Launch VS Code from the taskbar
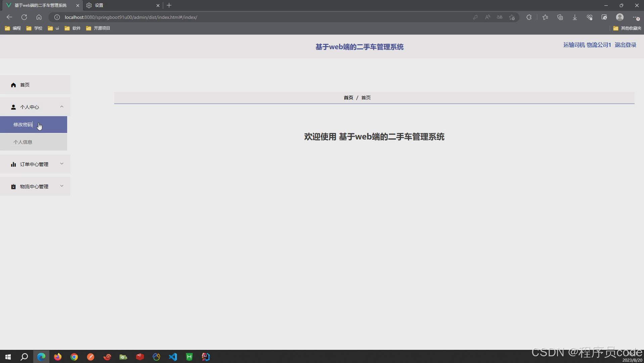The image size is (644, 363). point(172,357)
